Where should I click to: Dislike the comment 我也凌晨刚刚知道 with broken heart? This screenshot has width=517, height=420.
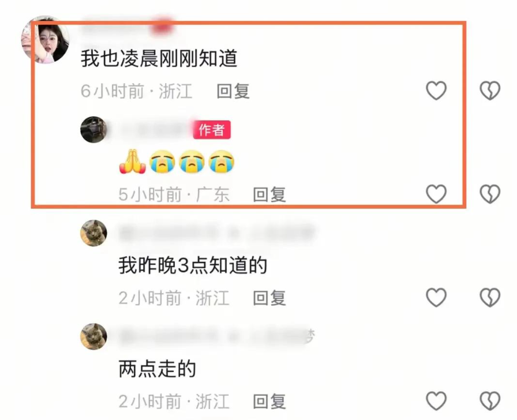point(490,91)
